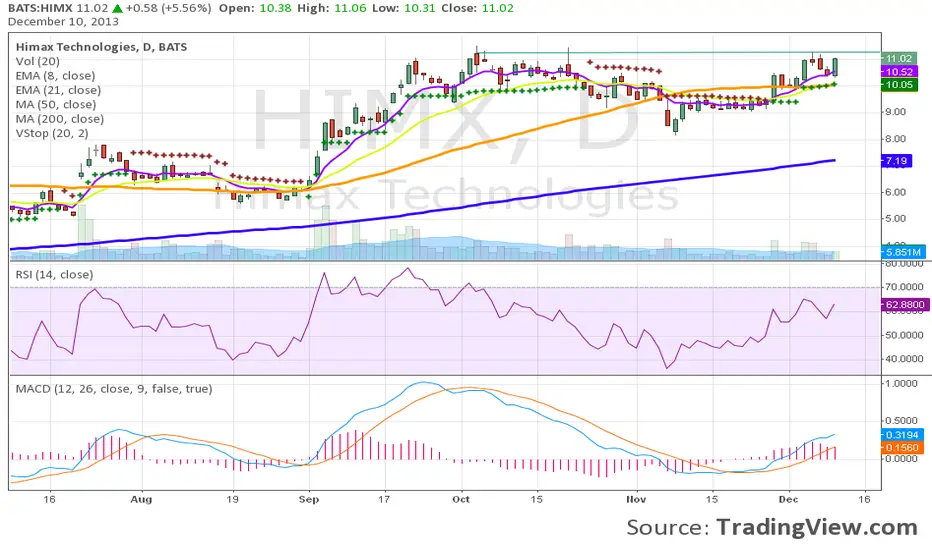Click the purple 10.52 EMA price tag
Screen dimensions: 932x550
click(899, 71)
